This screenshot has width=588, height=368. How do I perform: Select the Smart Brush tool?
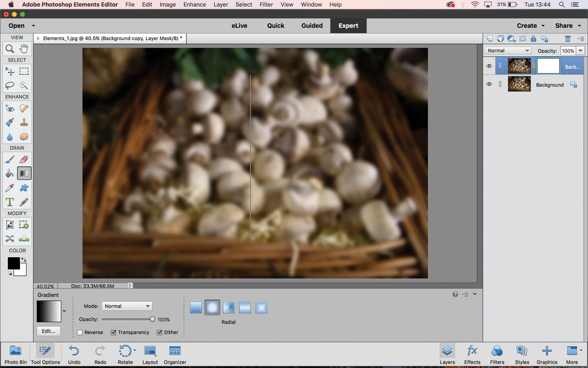click(10, 122)
